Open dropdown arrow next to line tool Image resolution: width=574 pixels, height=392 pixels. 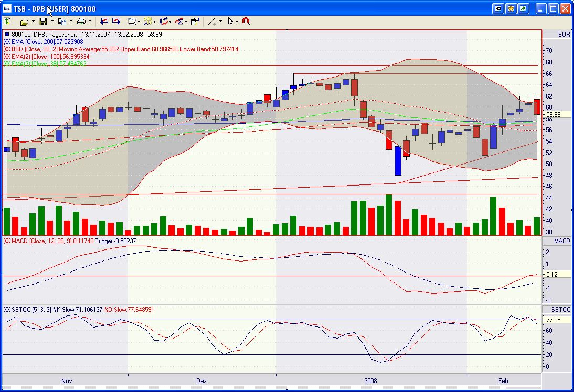click(x=220, y=21)
